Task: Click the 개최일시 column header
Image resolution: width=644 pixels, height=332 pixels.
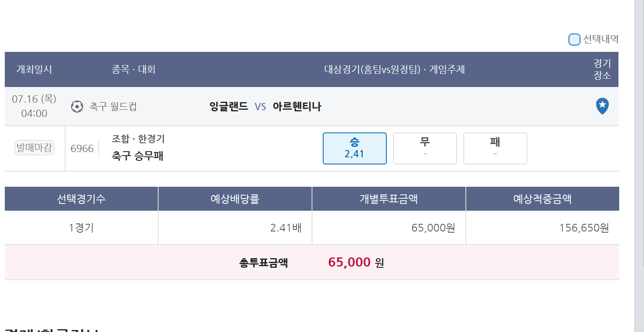Action: point(34,69)
